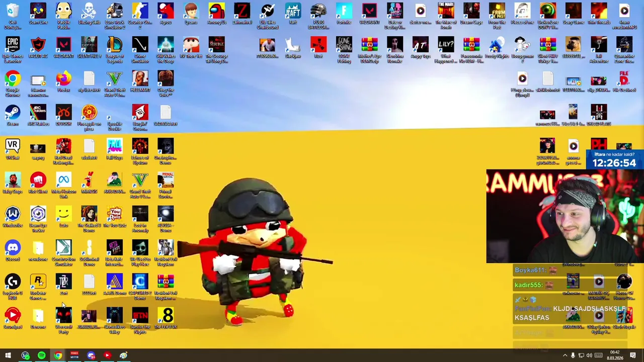The height and width of the screenshot is (362, 644).
Task: Launch The You Quiz shortcut
Action: (115, 217)
